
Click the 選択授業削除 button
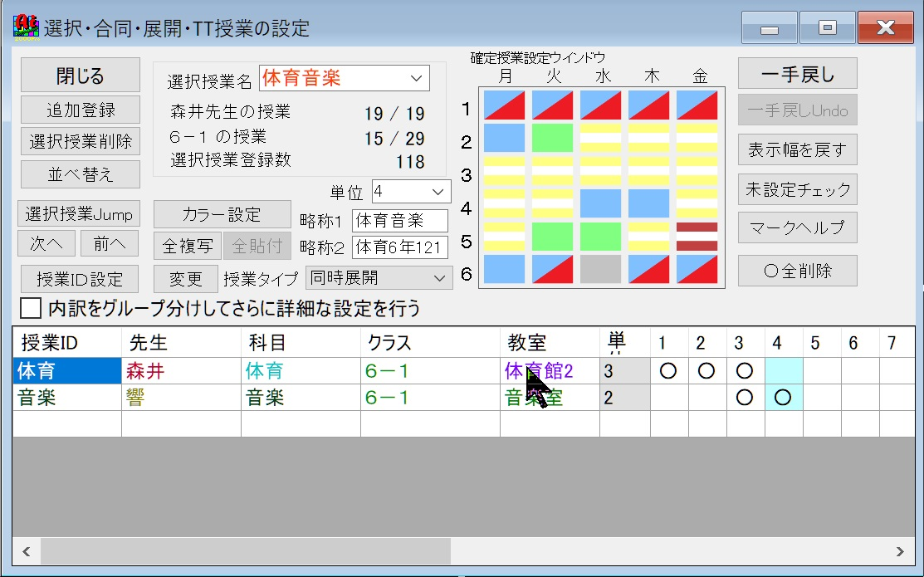81,141
